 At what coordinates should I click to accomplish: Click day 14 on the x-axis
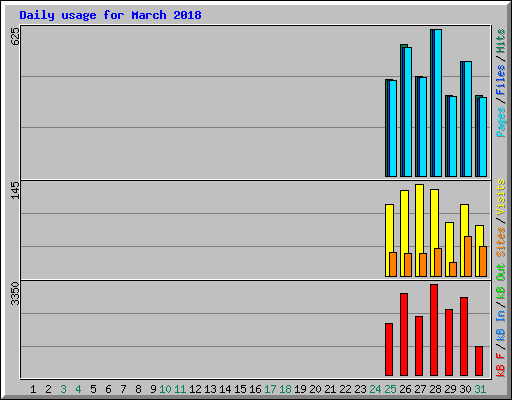pos(225,389)
